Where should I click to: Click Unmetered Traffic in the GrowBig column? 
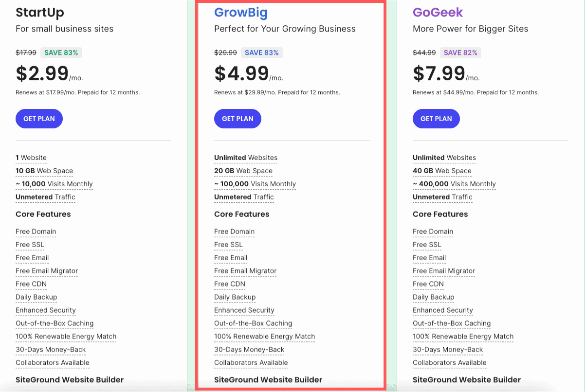click(244, 197)
